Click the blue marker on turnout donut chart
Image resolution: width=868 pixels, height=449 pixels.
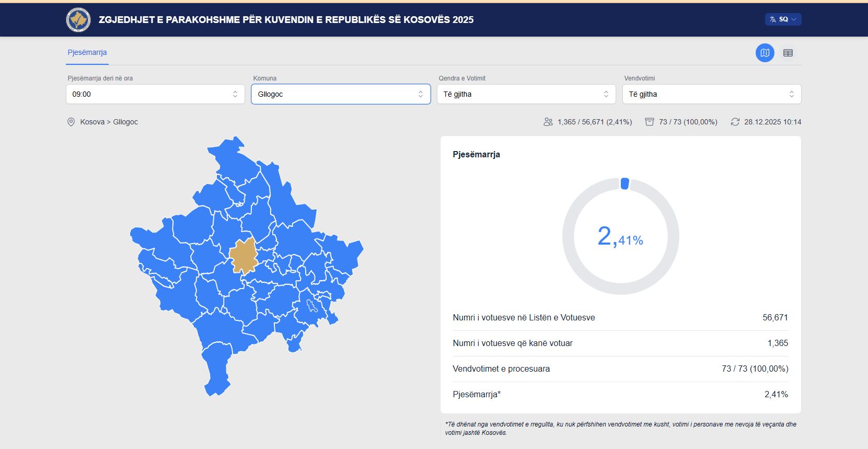[x=624, y=183]
